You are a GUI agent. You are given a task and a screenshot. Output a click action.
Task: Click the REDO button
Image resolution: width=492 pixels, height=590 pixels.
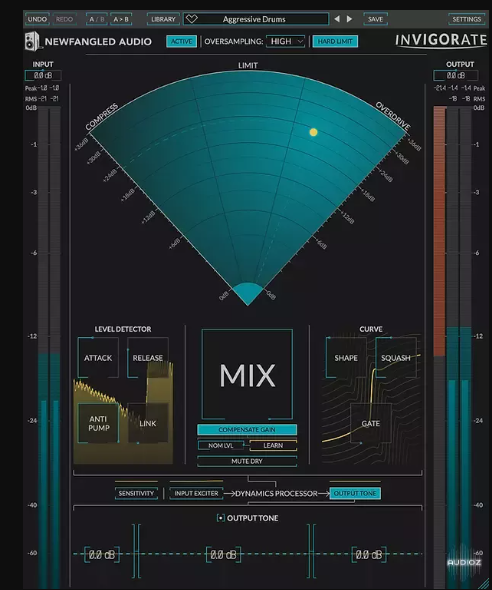[64, 19]
